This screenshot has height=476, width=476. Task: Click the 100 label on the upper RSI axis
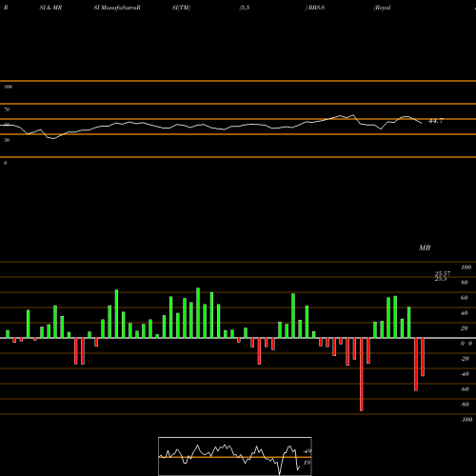click(x=8, y=87)
